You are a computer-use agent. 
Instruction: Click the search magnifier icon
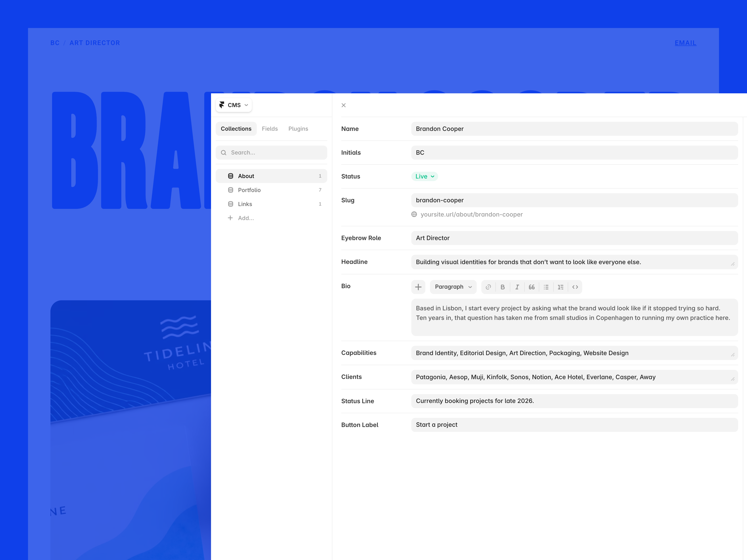[x=224, y=153]
